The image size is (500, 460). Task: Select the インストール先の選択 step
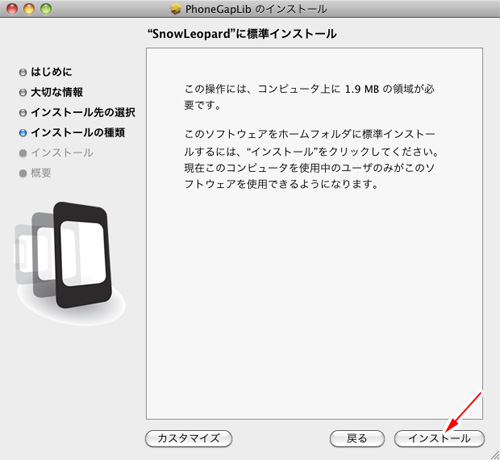(83, 112)
